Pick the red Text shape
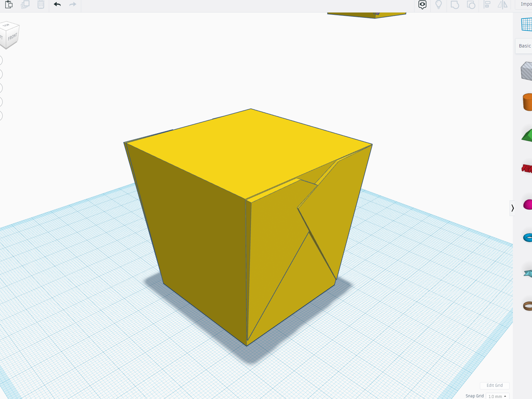Screen dimensions: 532x399 point(527,169)
